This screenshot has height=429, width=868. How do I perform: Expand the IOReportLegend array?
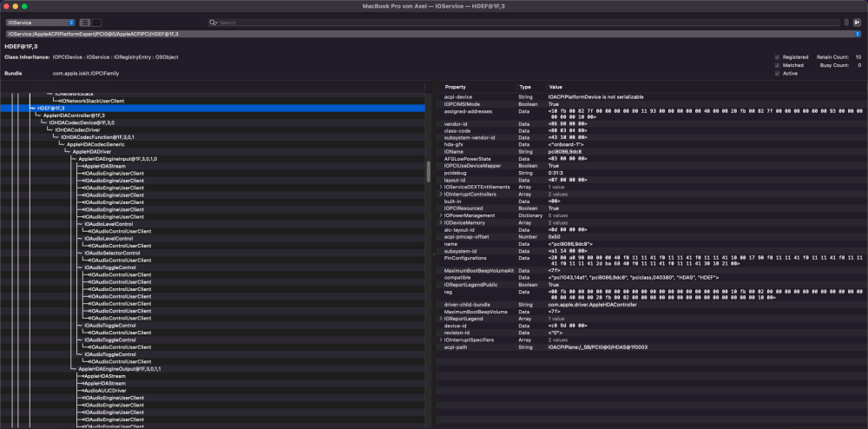click(441, 319)
